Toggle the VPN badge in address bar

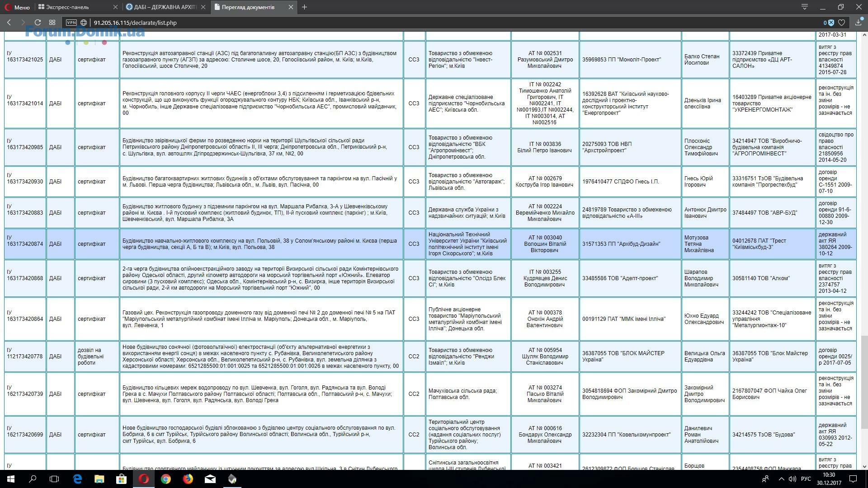coord(71,22)
